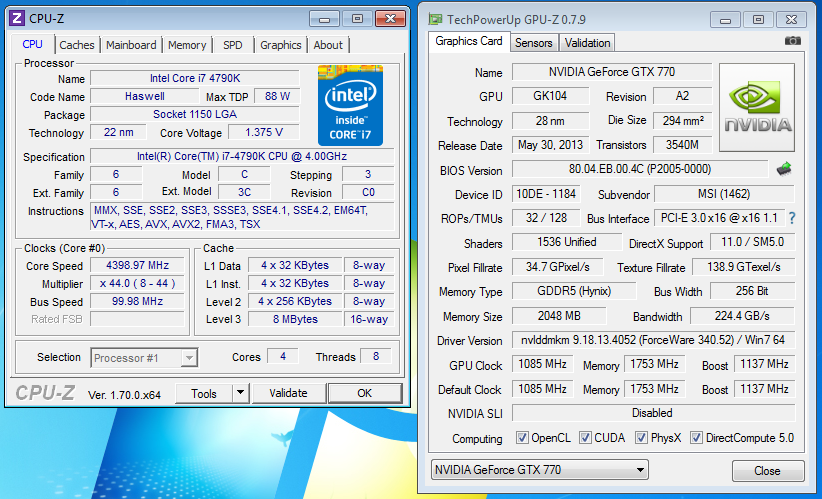Toggle the DirectCompute 5.0 checkbox
Image resolution: width=822 pixels, height=499 pixels.
pos(696,438)
